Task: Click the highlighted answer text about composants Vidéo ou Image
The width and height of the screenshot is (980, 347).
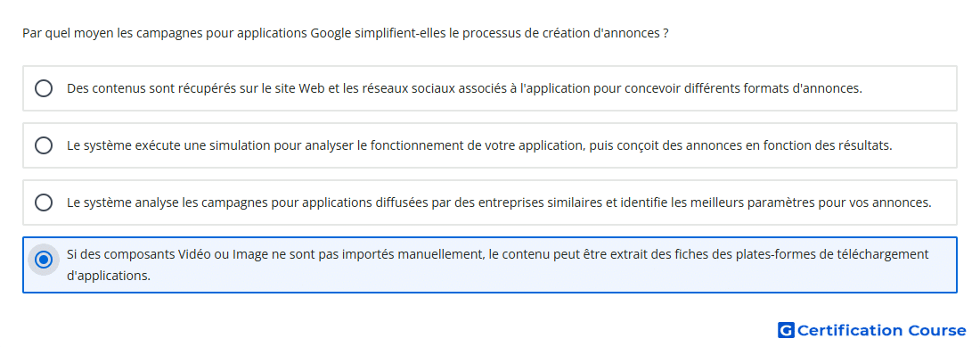Action: (498, 264)
